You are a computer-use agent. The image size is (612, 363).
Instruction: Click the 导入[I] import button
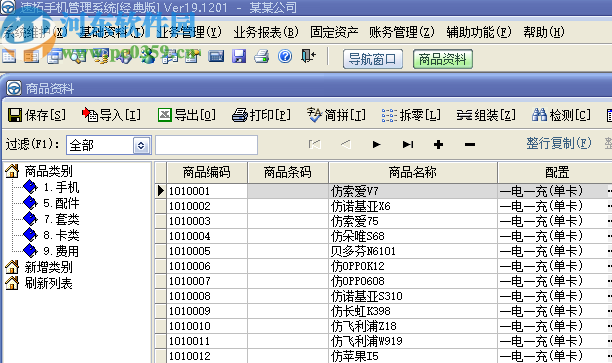click(x=111, y=115)
